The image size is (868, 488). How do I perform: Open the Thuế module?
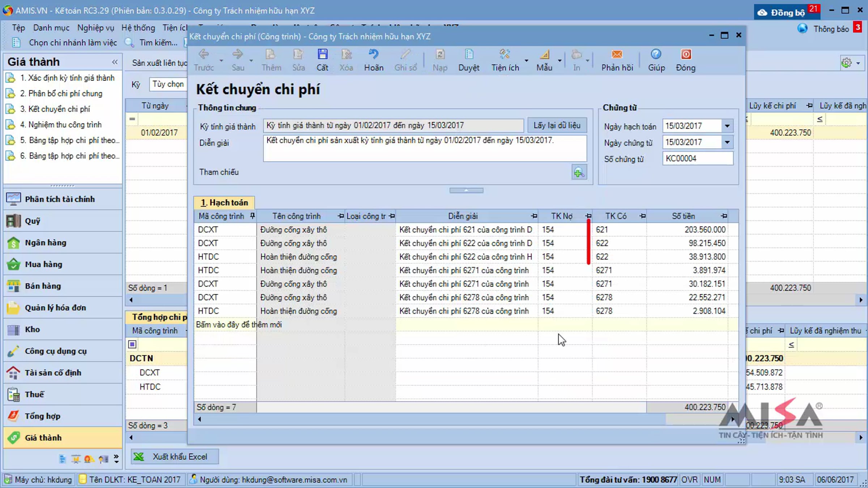coord(63,394)
